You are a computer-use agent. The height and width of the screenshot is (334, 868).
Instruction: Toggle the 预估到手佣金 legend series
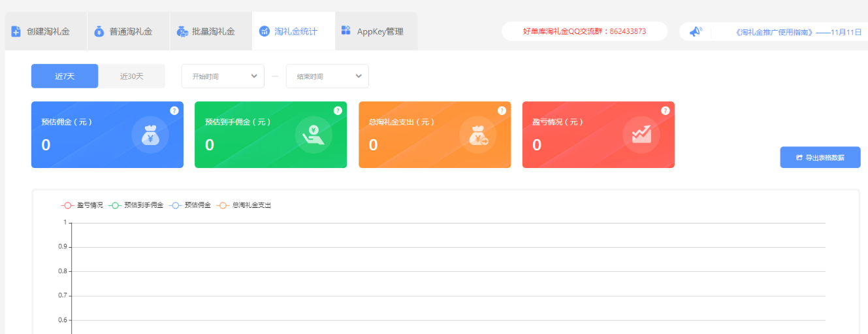coord(136,205)
